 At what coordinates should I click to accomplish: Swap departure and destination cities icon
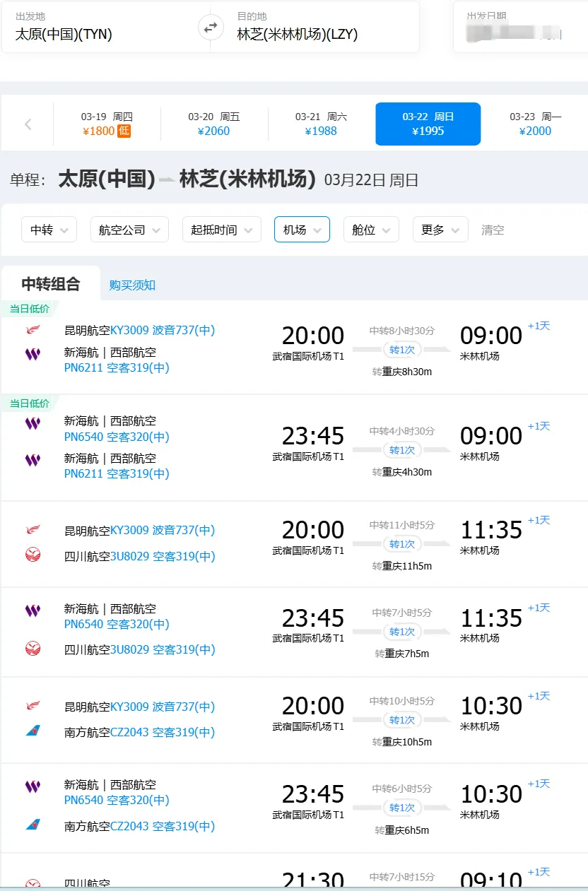tap(211, 28)
